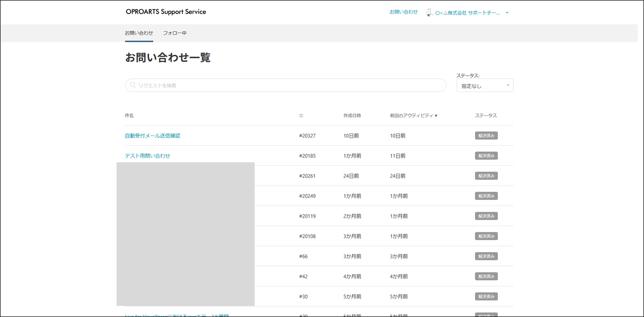Open the ステータス filter dropdown 指定なし
The height and width of the screenshot is (317, 644).
485,86
